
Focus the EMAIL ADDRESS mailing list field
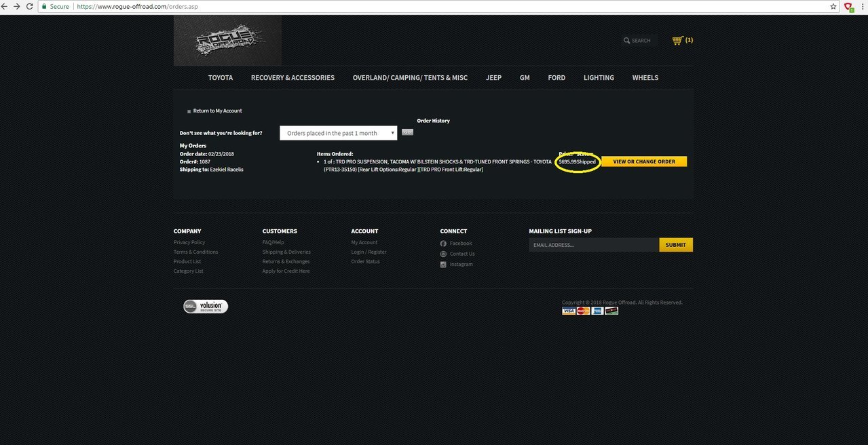[x=594, y=245]
